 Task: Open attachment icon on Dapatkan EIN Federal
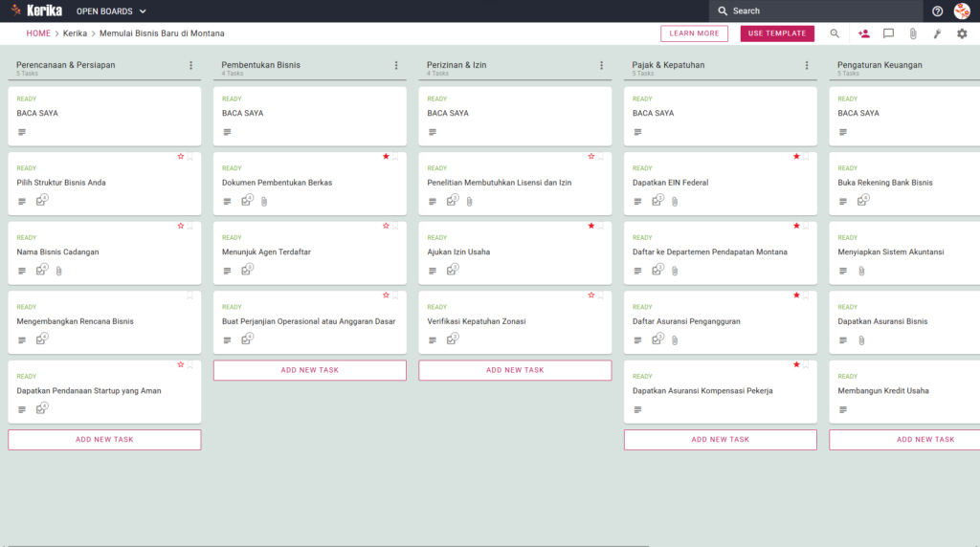click(675, 202)
